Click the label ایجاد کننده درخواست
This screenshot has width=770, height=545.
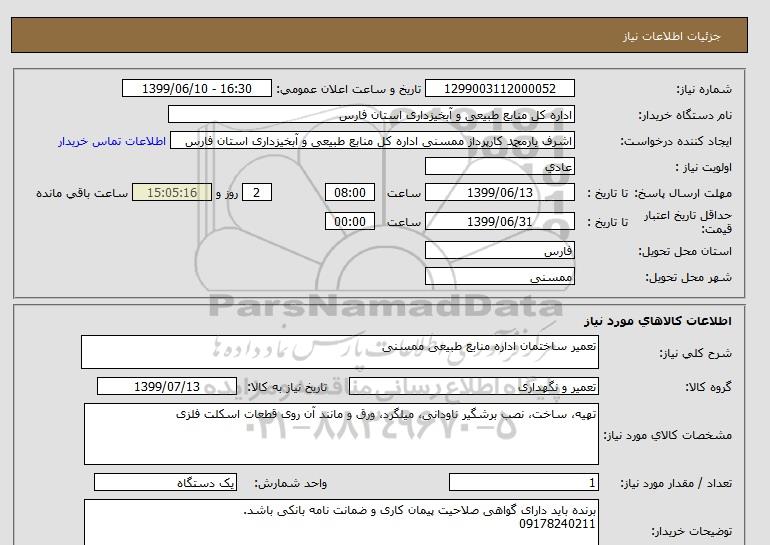tap(676, 141)
